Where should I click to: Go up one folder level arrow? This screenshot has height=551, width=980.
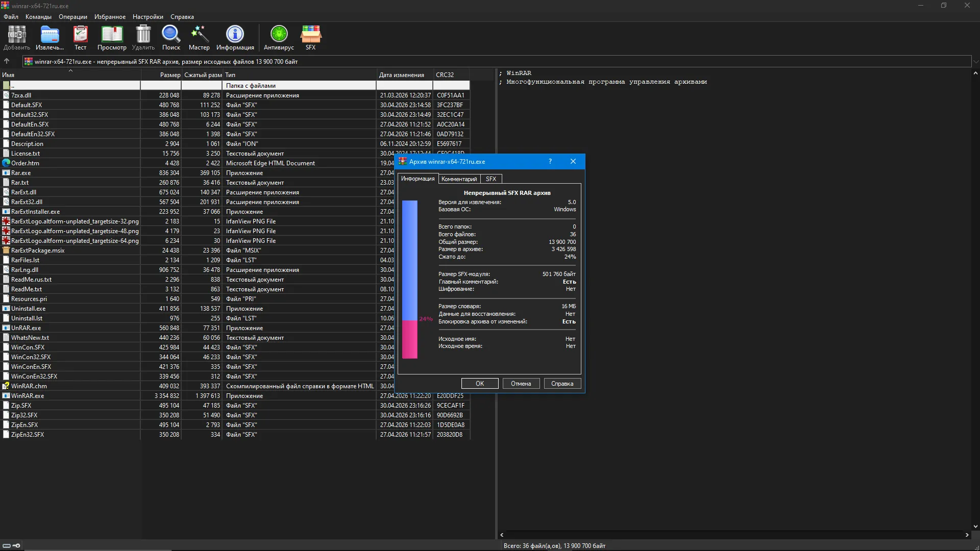(x=7, y=61)
